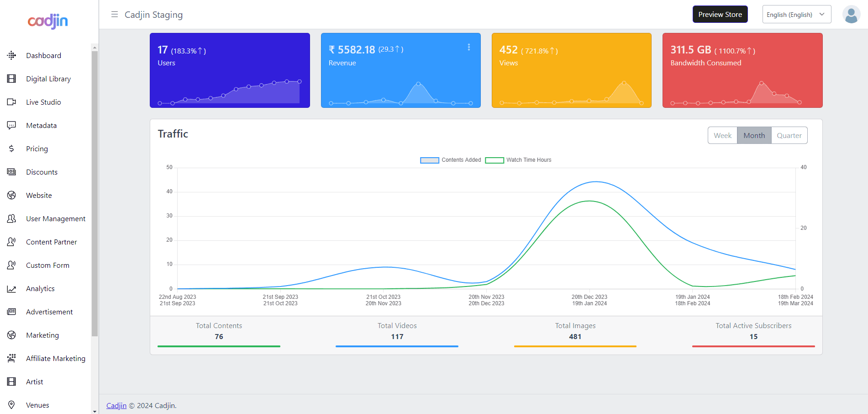Screen dimensions: 868x414
Task: Open Digital Library via its film icon
Action: pos(11,79)
